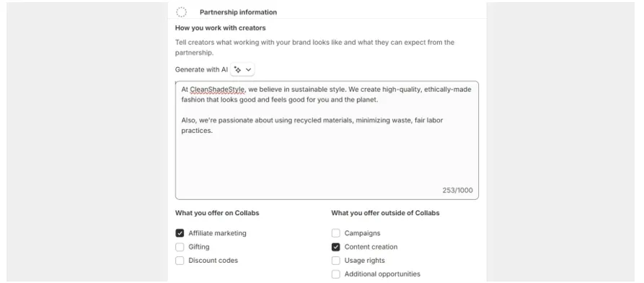Click the dashed circle step icon
Image resolution: width=644 pixels, height=283 pixels.
(181, 12)
